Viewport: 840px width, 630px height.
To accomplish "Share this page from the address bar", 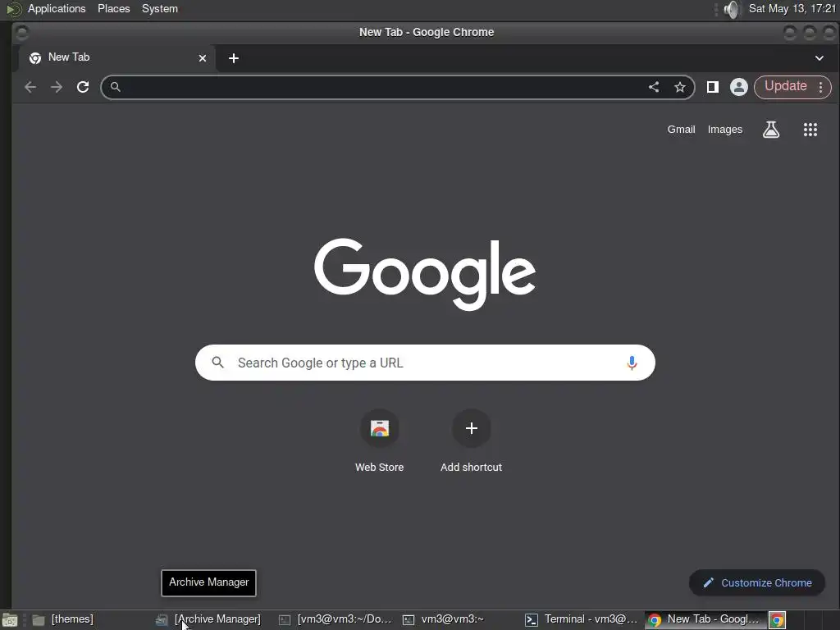I will pyautogui.click(x=654, y=87).
